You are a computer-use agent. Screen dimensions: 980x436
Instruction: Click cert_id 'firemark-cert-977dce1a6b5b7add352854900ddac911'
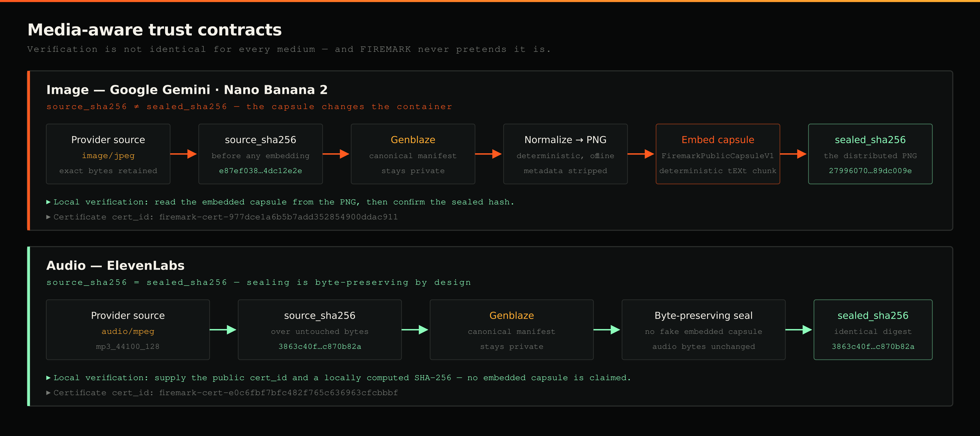[x=279, y=217]
